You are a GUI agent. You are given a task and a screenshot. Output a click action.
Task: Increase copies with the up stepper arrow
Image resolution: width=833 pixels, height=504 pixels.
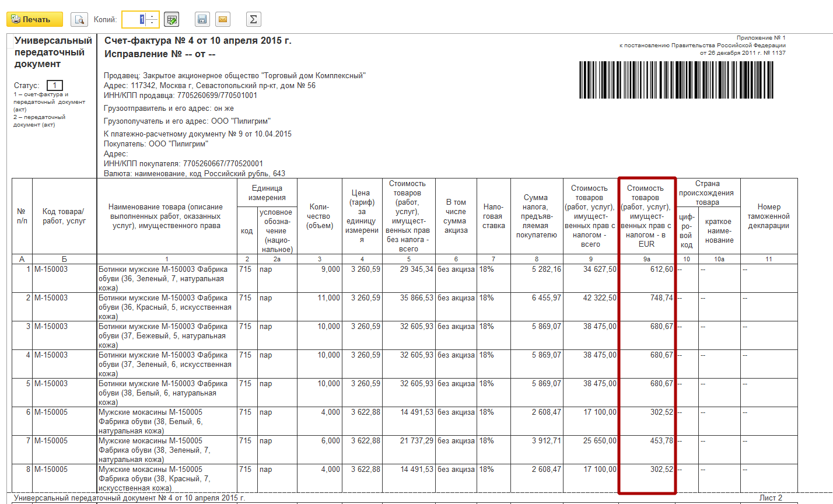click(x=152, y=16)
